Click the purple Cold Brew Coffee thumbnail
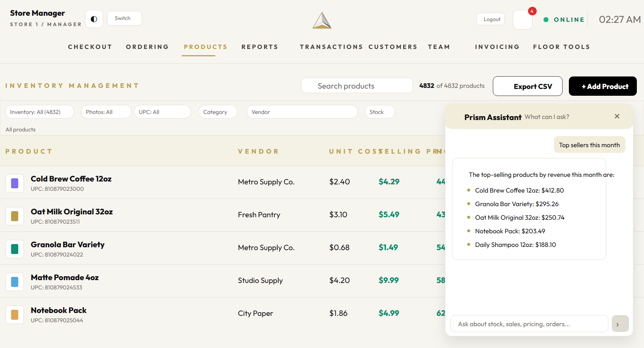Screen dimensions: 644x348 click(15, 183)
